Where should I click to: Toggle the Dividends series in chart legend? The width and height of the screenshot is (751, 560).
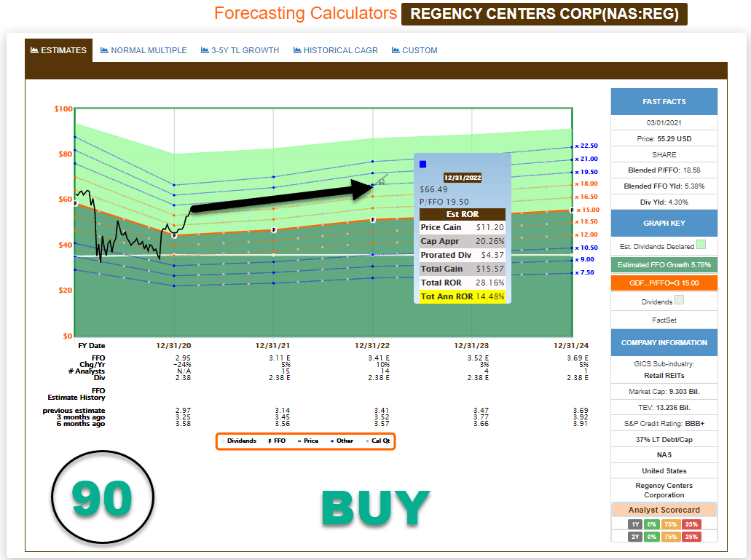[x=239, y=441]
